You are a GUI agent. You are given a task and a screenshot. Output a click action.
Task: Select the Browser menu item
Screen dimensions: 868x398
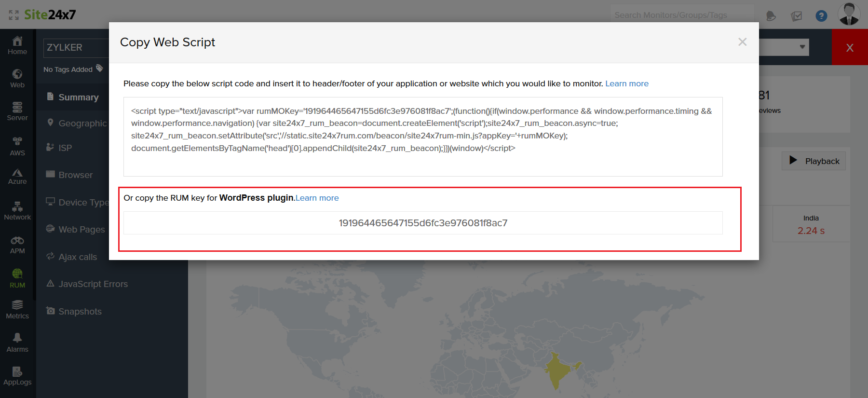[x=69, y=175]
